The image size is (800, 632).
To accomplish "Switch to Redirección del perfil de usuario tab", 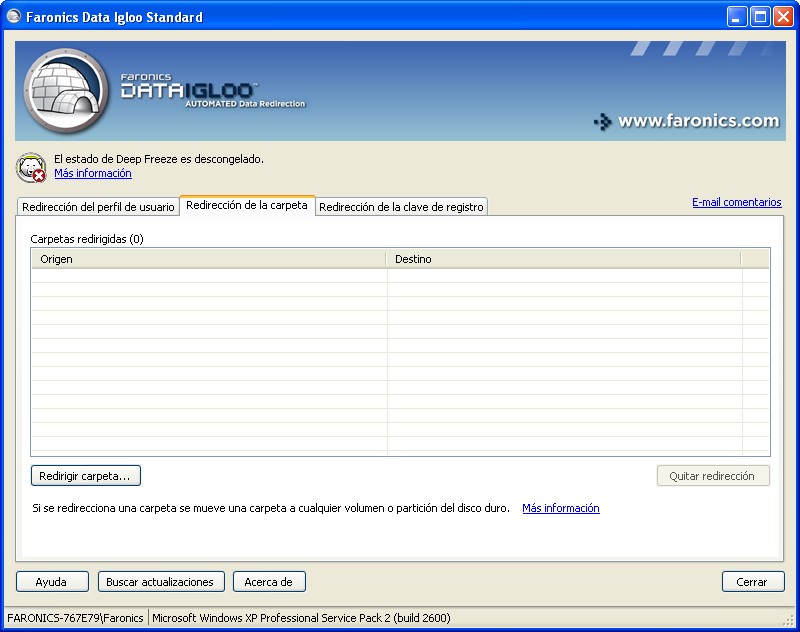I will coord(98,207).
